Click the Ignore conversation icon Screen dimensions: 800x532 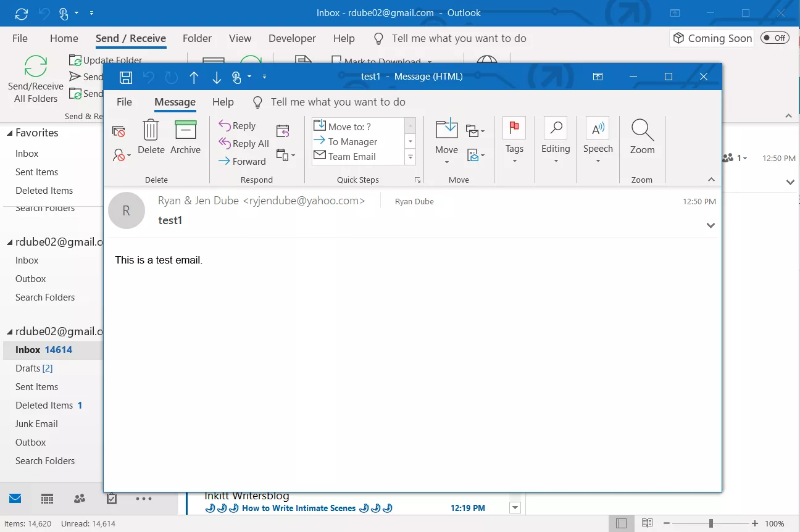[119, 131]
